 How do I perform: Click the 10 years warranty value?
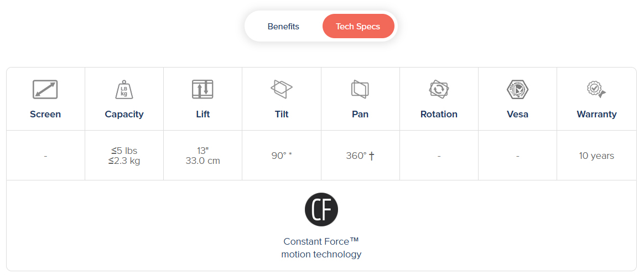(596, 156)
